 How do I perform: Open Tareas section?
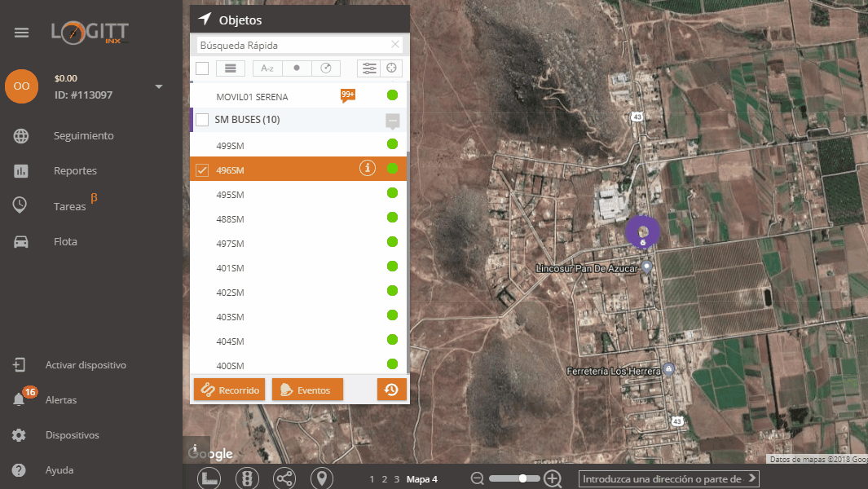70,206
